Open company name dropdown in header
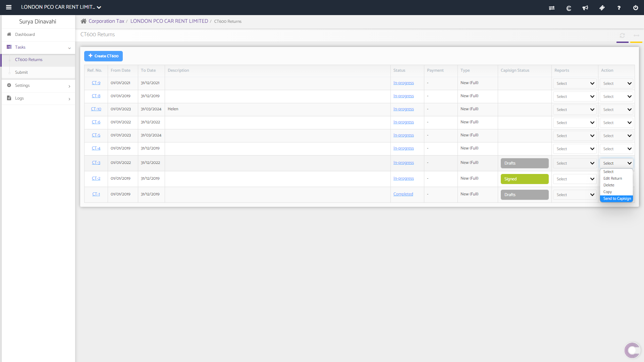Image resolution: width=644 pixels, height=362 pixels. (61, 7)
